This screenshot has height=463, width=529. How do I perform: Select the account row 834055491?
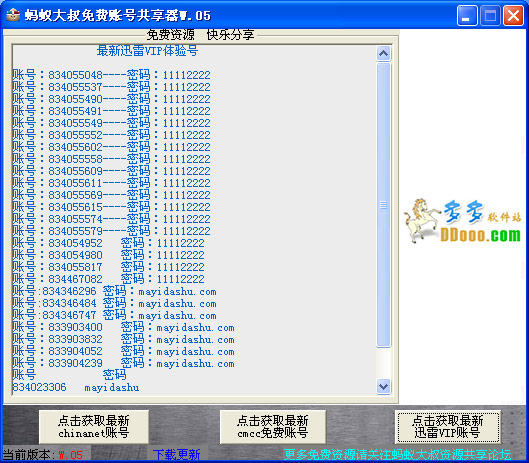pyautogui.click(x=112, y=111)
